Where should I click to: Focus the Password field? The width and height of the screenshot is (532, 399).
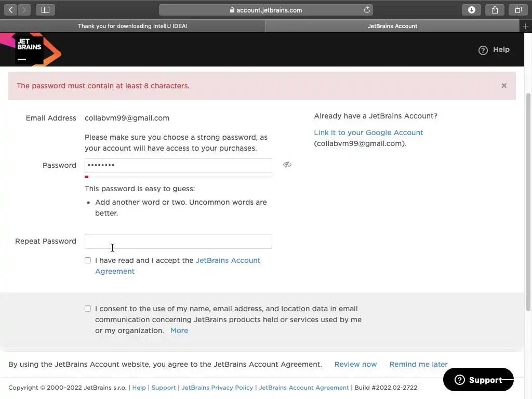[178, 165]
